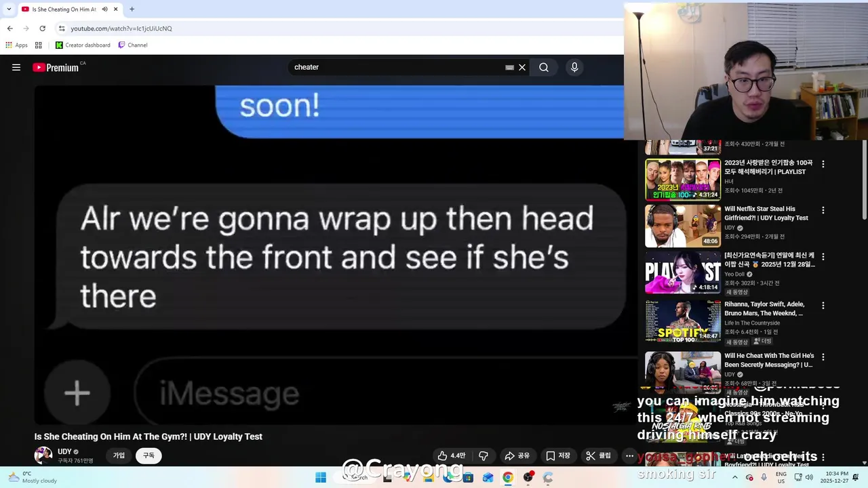Open ENG US language switcher
868x488 pixels.
tap(781, 477)
